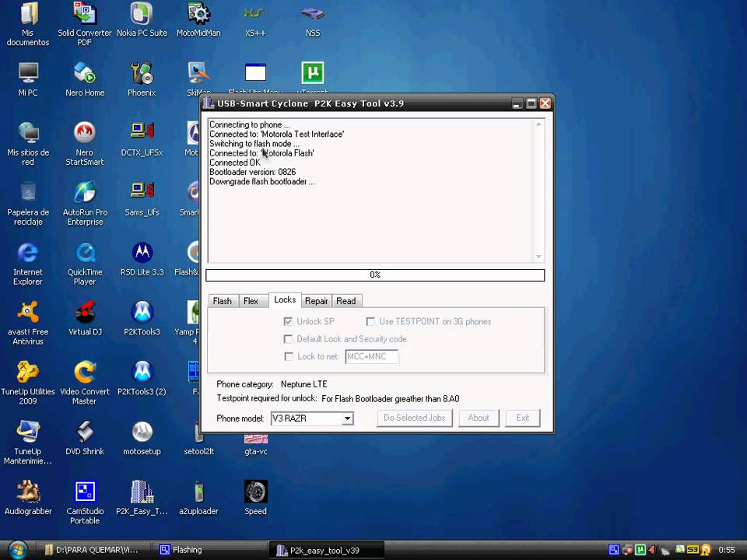Screen dimensions: 747x560
Task: Click the tray speaker volume icon
Action: point(653,551)
